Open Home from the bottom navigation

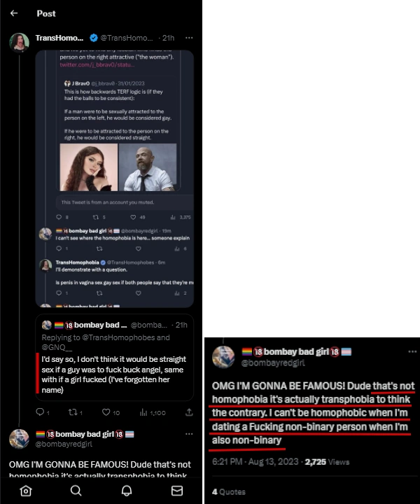point(26,491)
